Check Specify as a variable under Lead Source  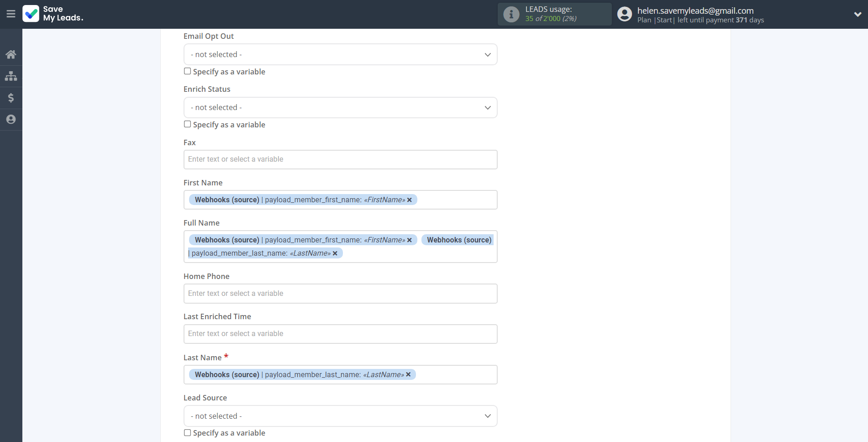pyautogui.click(x=187, y=432)
